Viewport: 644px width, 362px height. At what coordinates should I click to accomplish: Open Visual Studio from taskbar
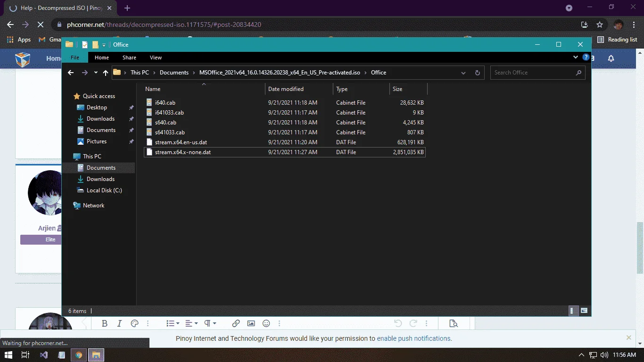click(x=44, y=355)
